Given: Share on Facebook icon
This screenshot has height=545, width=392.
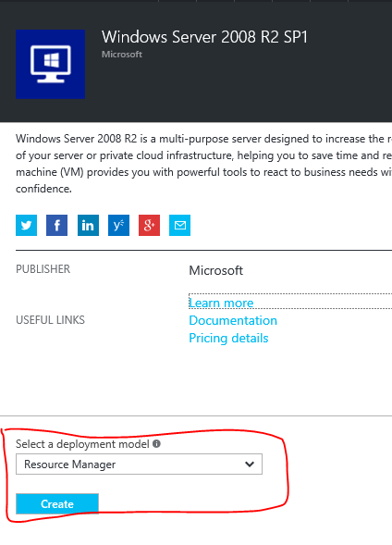Looking at the screenshot, I should coord(57,225).
